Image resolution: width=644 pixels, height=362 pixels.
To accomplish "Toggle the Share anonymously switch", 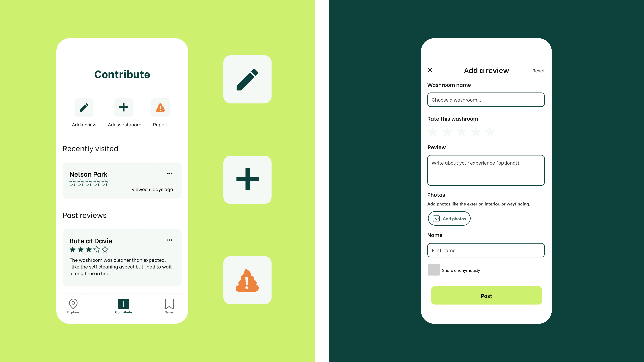I will coord(434,270).
